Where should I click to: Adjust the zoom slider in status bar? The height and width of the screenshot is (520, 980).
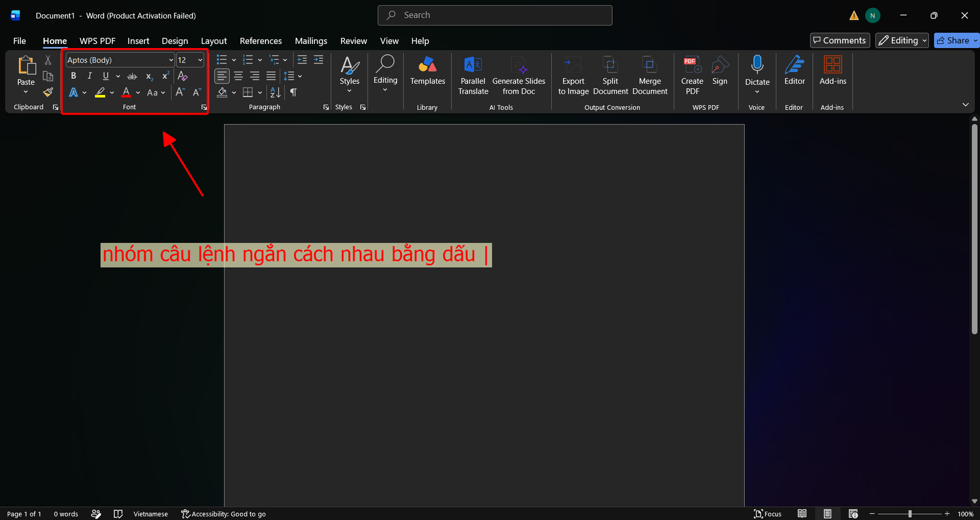(x=909, y=513)
